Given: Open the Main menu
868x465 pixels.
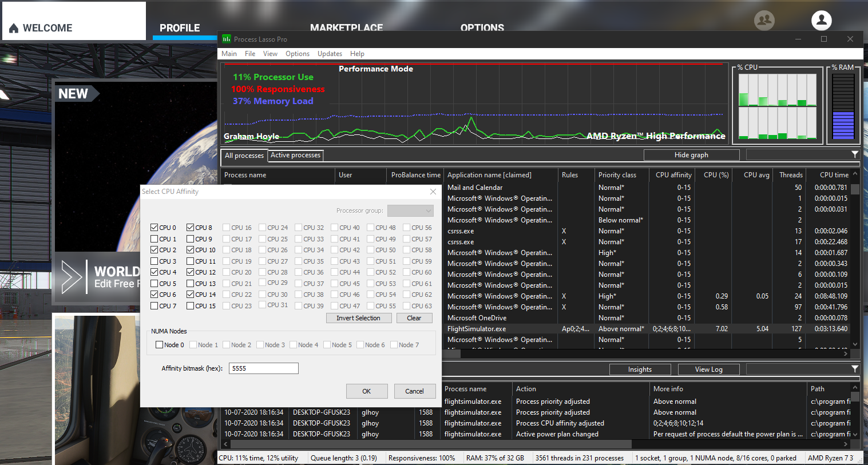Looking at the screenshot, I should [x=229, y=54].
